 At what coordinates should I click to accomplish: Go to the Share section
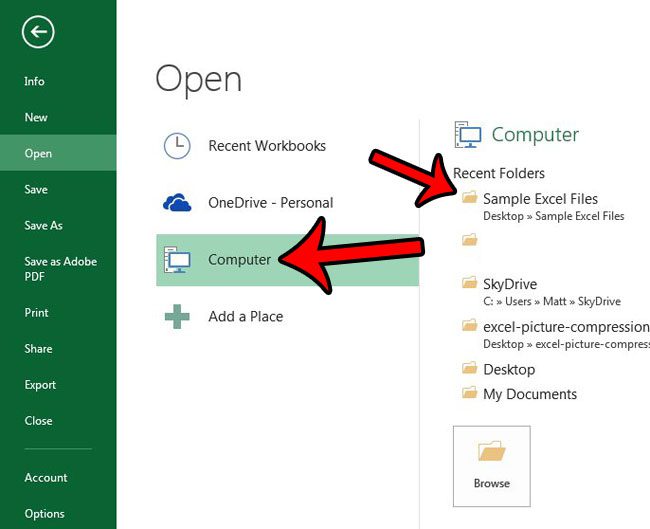pyautogui.click(x=38, y=349)
